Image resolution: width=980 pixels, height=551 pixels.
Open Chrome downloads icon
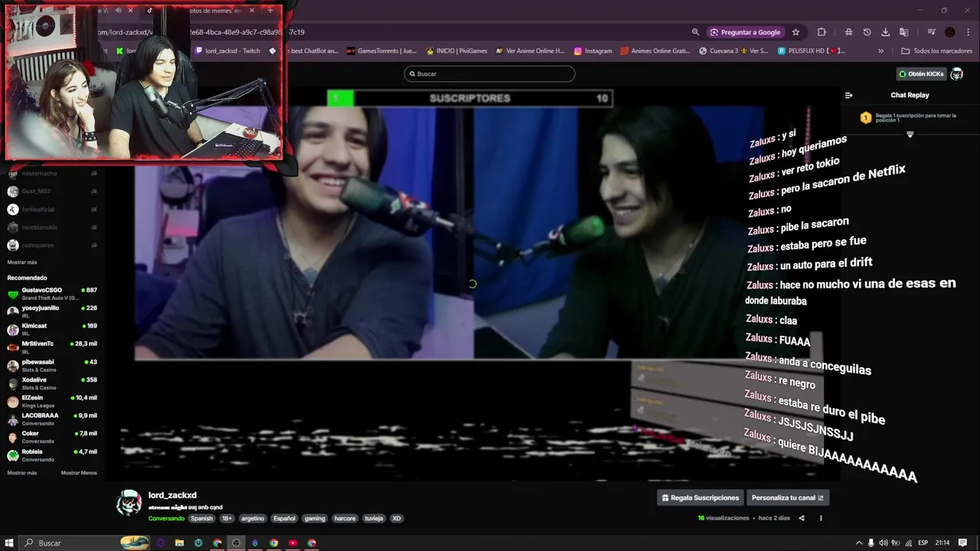tap(885, 32)
